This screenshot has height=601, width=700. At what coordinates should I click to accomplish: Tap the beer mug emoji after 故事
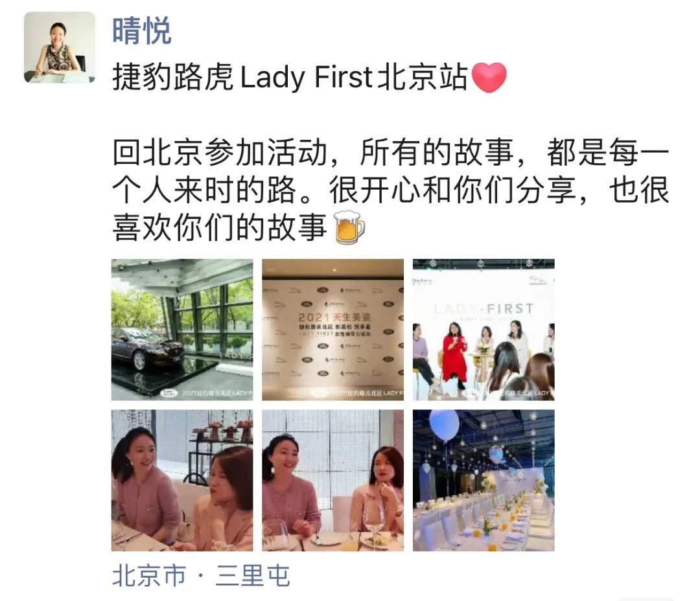pyautogui.click(x=349, y=227)
